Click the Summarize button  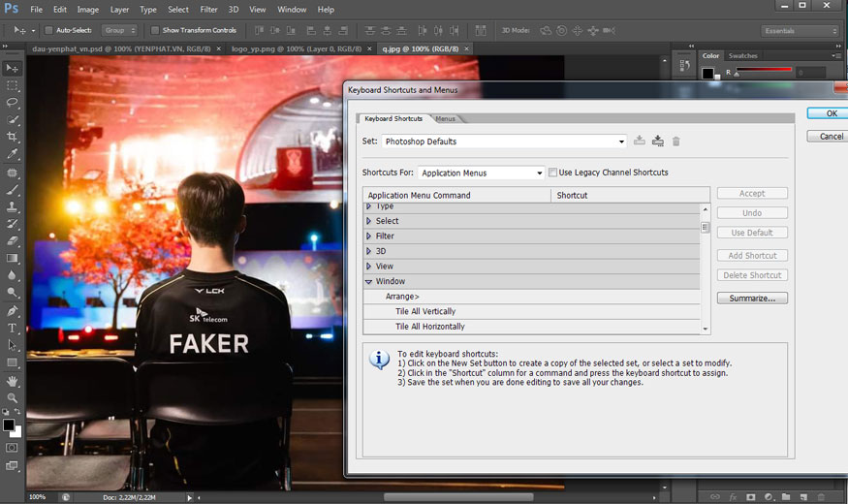[752, 299]
